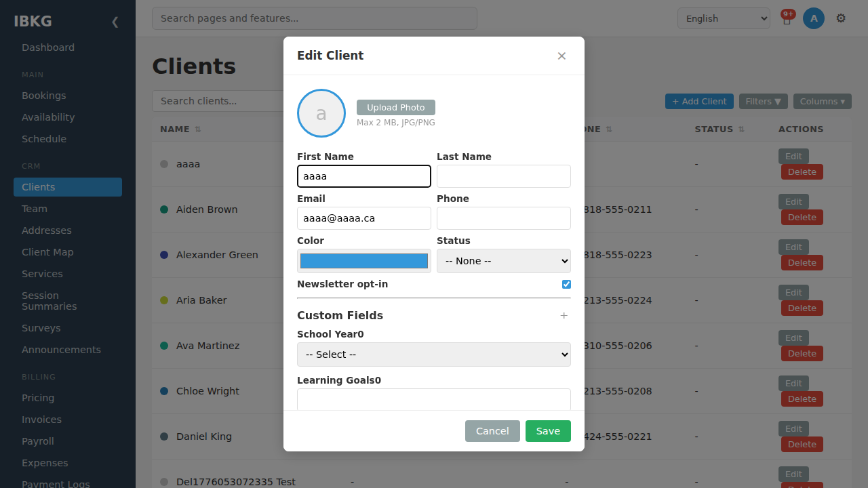This screenshot has height=488, width=868.
Task: Edit the Daniel King client
Action: (793, 429)
